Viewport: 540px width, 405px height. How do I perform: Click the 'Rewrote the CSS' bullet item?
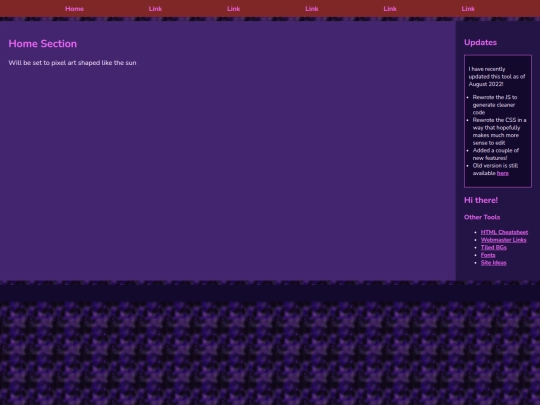point(499,131)
